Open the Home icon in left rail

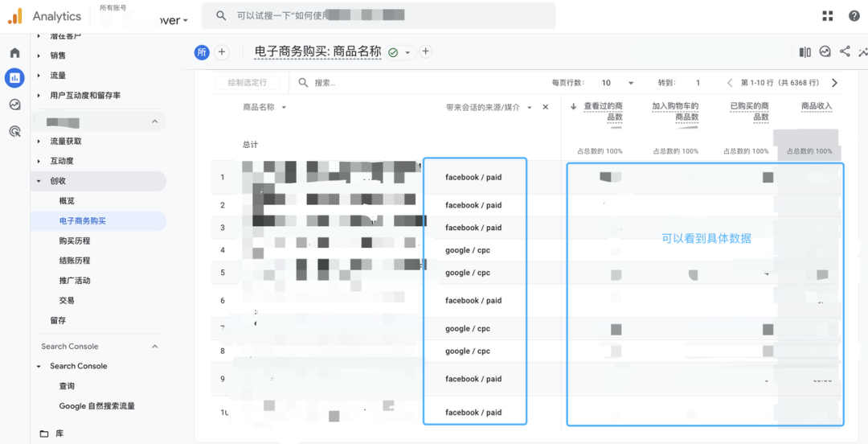click(15, 52)
